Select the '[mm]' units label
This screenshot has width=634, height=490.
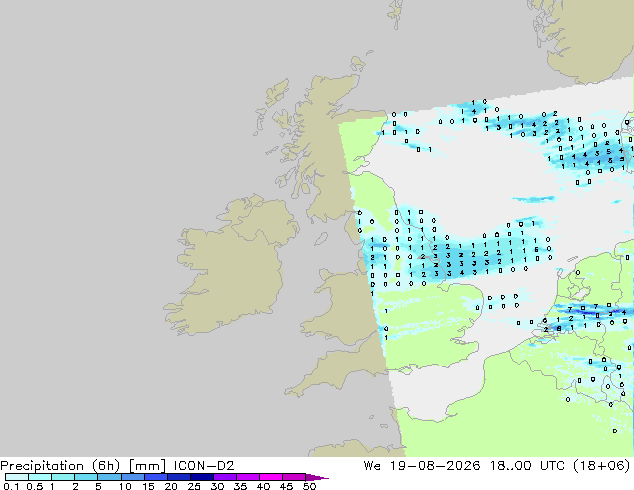[x=147, y=466]
